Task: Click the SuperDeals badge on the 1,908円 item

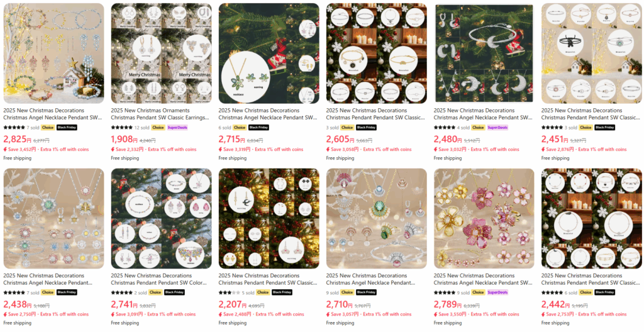Action: pyautogui.click(x=177, y=128)
